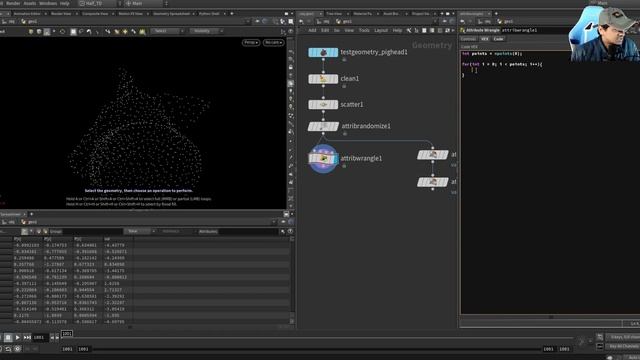Viewport: 640px width, 360px height.
Task: Open the Main radial menu dropdown
Action: 145,3
